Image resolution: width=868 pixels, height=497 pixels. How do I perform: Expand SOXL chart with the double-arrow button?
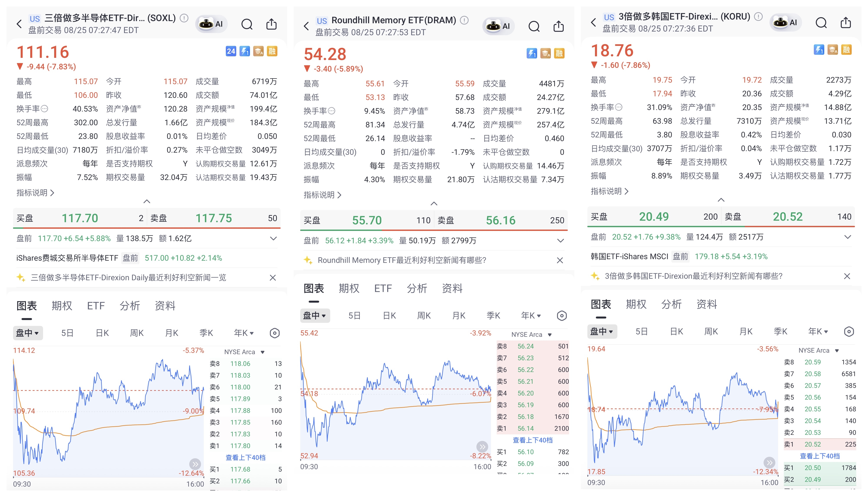click(195, 464)
